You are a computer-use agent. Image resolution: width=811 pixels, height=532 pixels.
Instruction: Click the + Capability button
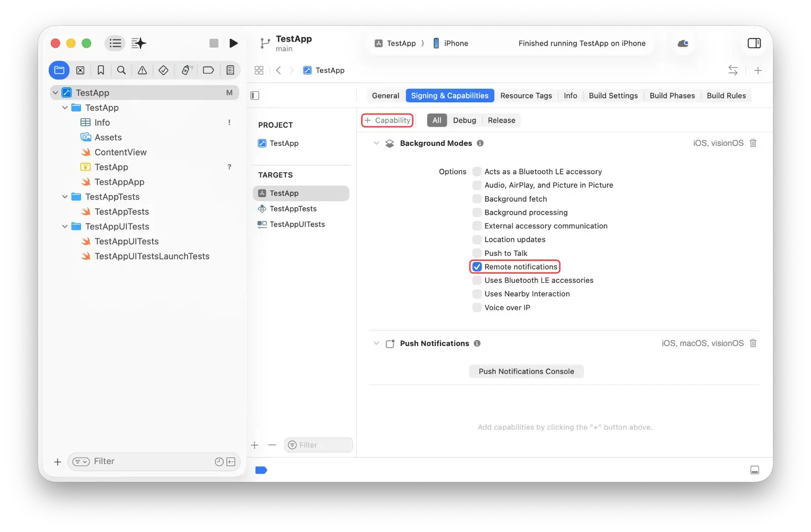387,121
